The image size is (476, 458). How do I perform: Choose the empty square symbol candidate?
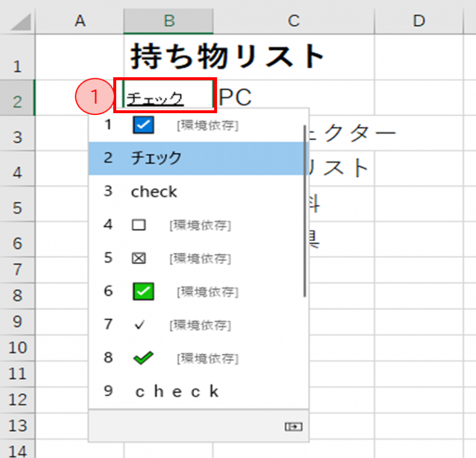coord(139,225)
